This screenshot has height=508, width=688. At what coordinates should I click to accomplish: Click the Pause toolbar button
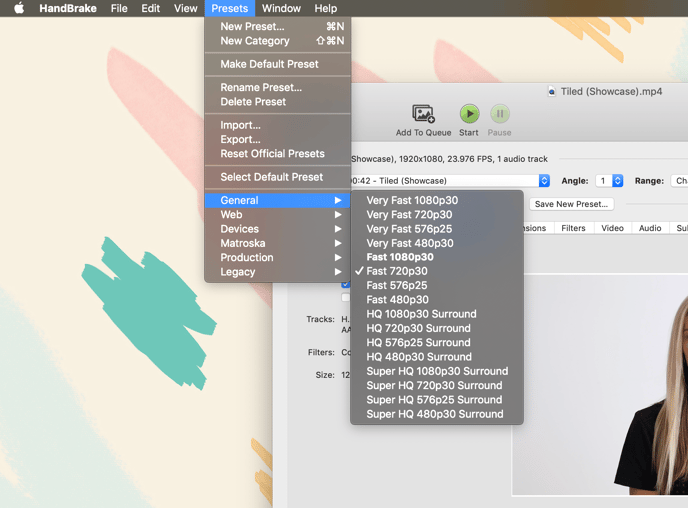500,114
